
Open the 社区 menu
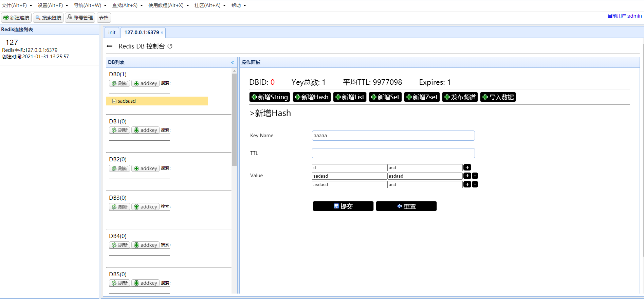210,5
